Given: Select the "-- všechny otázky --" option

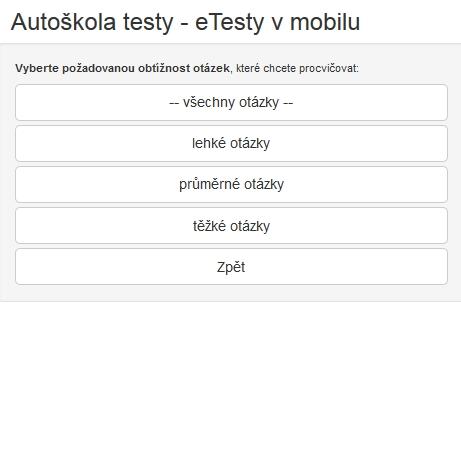Looking at the screenshot, I should coord(231,102).
